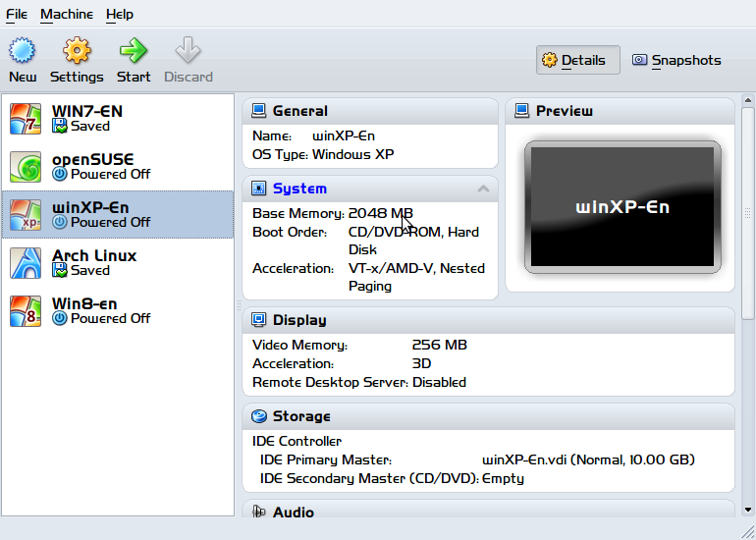This screenshot has width=756, height=540.
Task: Click the OS Type Windows XP value
Action: coord(352,154)
